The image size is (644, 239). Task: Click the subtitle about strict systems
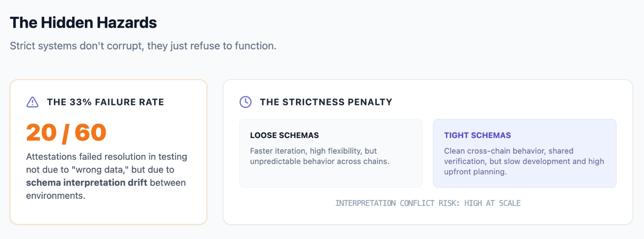[143, 46]
